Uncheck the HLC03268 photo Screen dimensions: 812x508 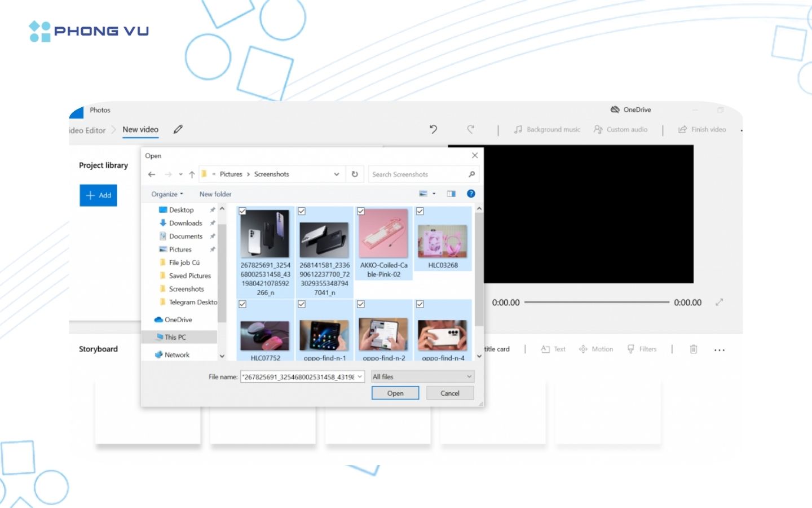pos(421,211)
